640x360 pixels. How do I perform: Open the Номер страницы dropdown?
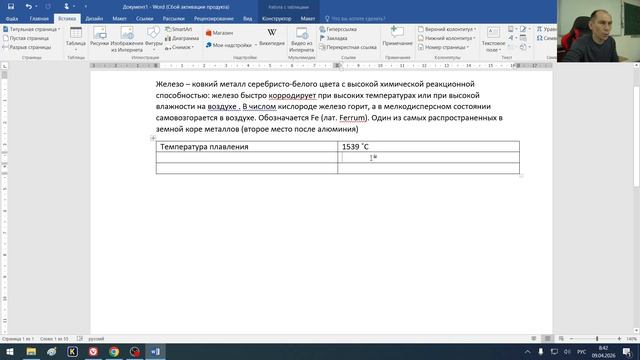coord(443,47)
